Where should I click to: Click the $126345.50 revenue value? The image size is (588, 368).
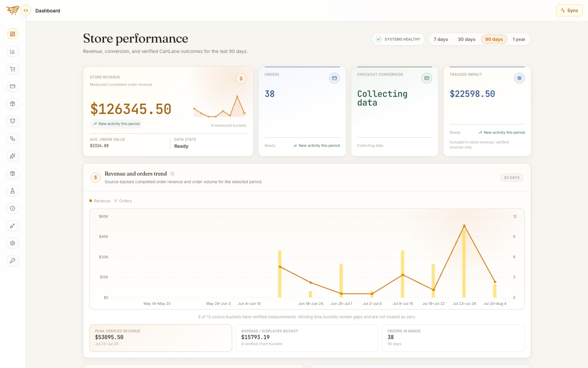(x=131, y=109)
